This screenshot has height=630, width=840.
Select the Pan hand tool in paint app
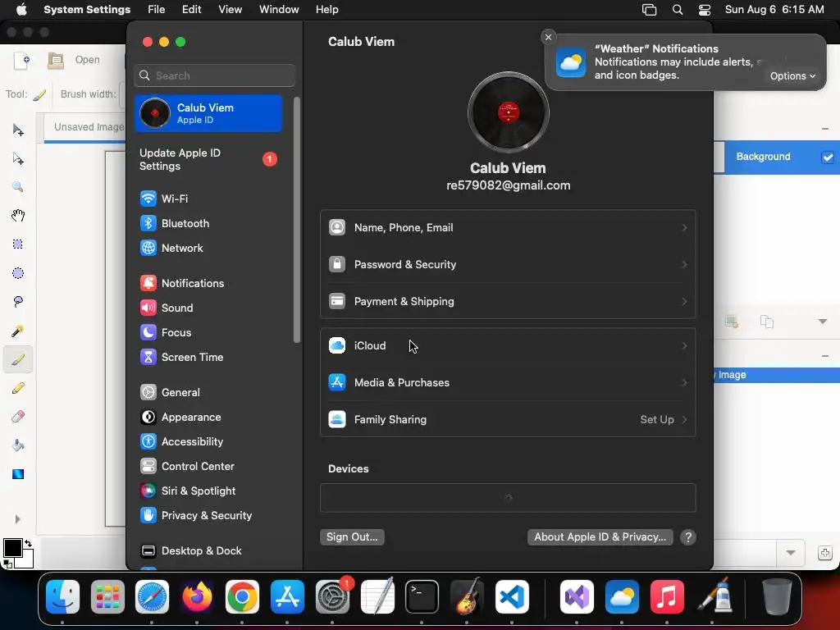[x=18, y=216]
